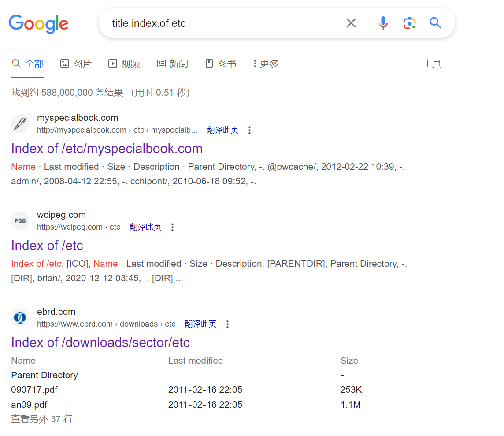Image resolution: width=504 pixels, height=436 pixels.
Task: Clear the search box with the X icon
Action: click(x=351, y=23)
